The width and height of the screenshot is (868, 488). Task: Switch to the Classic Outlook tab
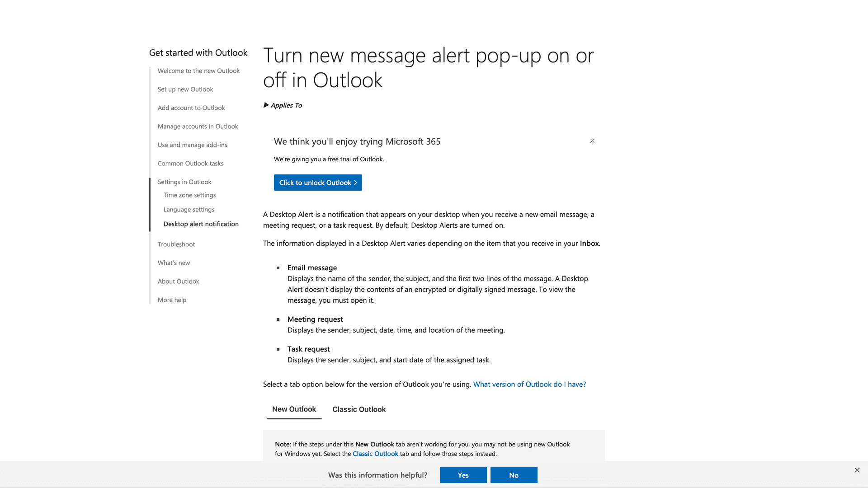click(359, 409)
